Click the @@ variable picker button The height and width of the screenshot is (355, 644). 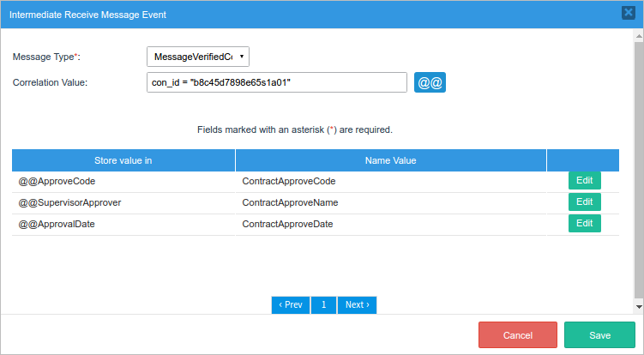(x=430, y=82)
